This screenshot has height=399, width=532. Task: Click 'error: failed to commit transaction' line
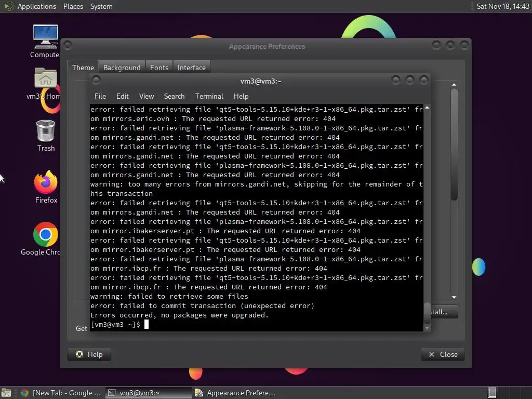(202, 305)
